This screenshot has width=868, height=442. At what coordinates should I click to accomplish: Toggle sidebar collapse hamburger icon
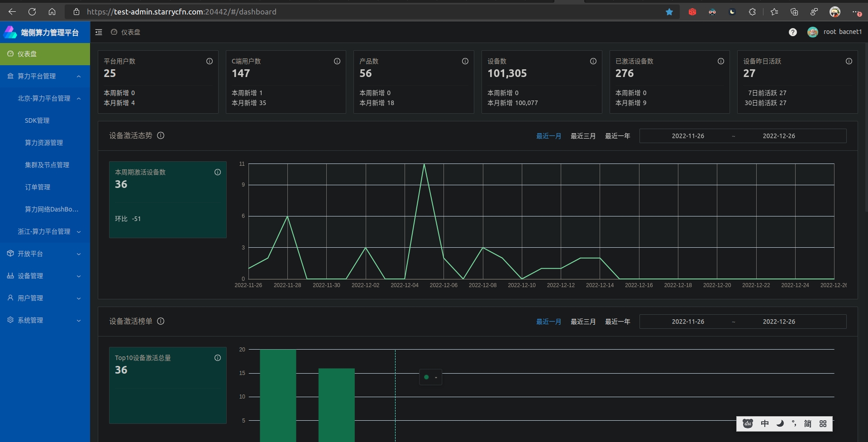(x=99, y=32)
